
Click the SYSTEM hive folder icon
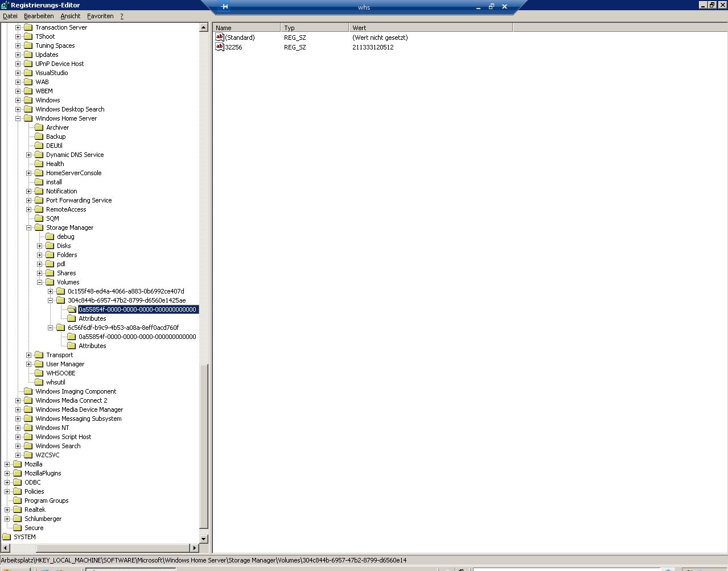[x=6, y=537]
